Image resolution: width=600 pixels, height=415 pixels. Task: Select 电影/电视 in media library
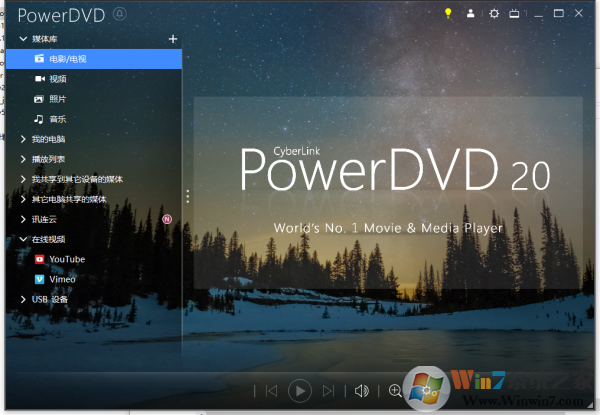pyautogui.click(x=94, y=59)
